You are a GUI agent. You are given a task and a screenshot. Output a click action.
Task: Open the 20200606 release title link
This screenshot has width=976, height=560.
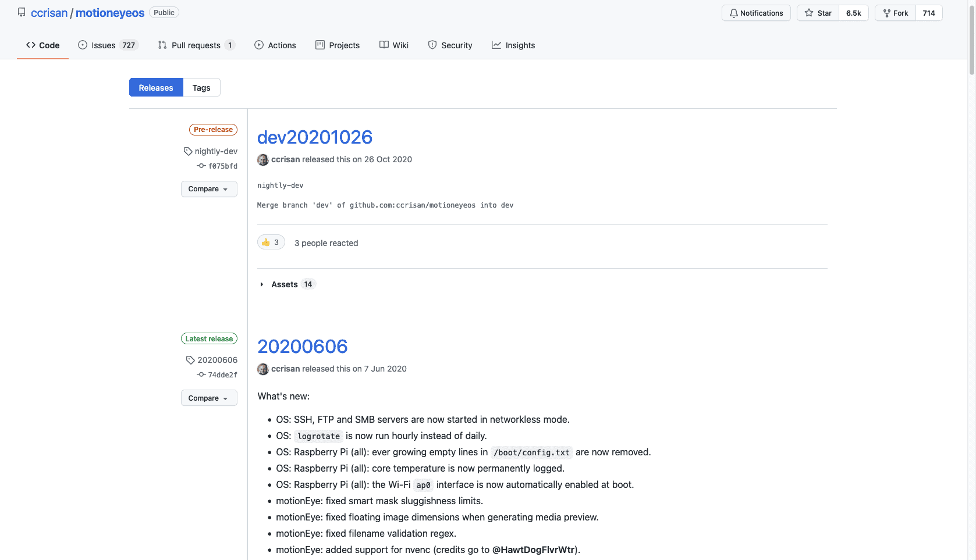(x=303, y=347)
